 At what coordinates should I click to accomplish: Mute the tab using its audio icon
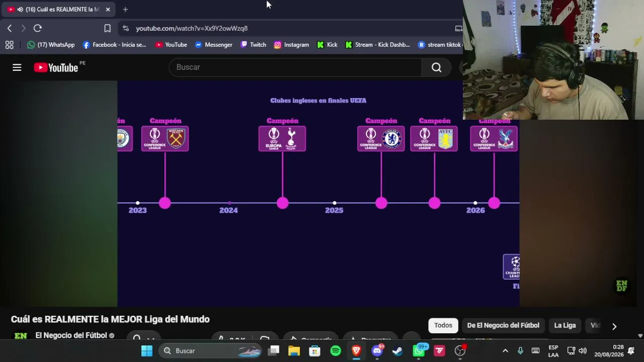pyautogui.click(x=20, y=10)
